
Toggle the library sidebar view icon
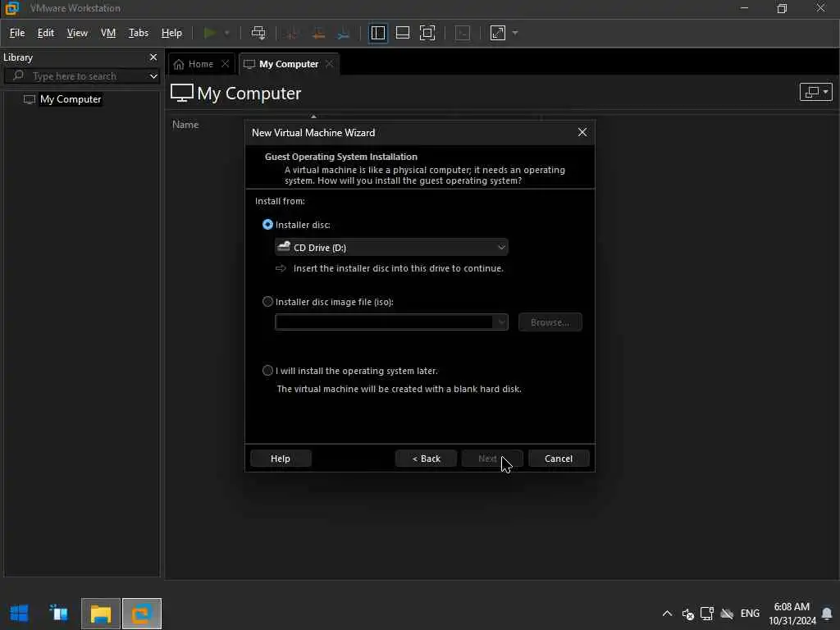coord(378,33)
